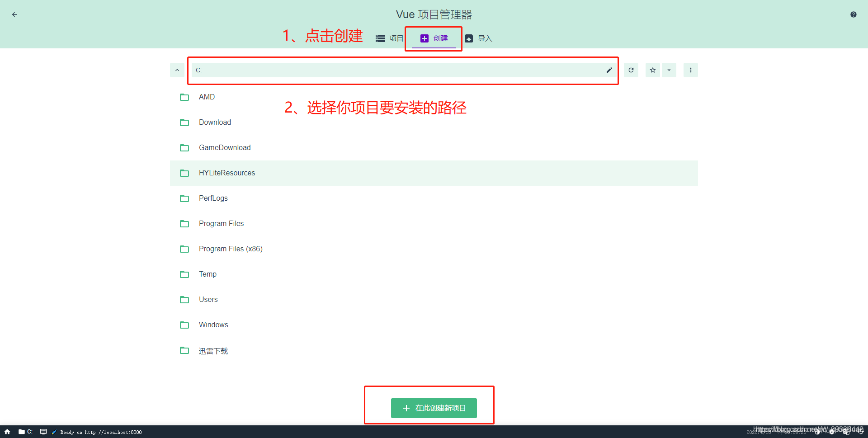Screen dimensions: 868x438
Task: Switch to the 项目 projects tab
Action: pos(389,38)
